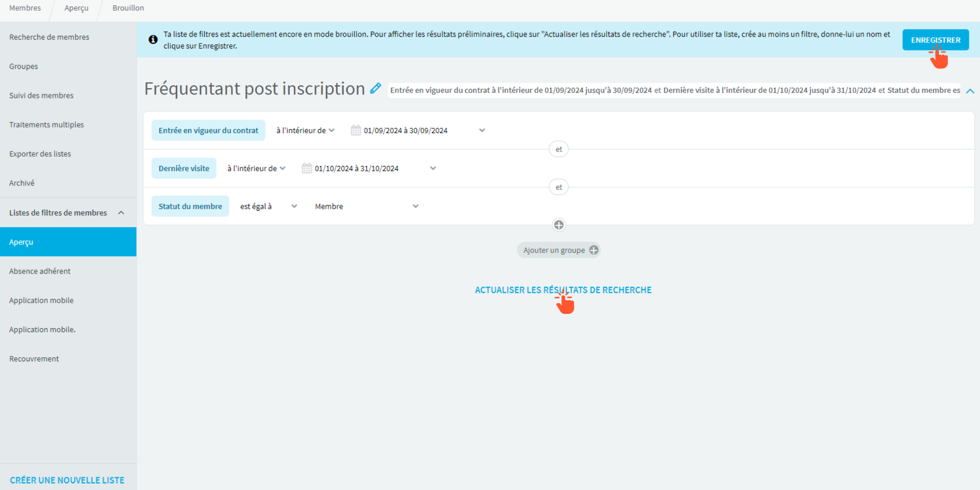Click the Enregistrer button
This screenshot has height=490, width=980.
(936, 40)
